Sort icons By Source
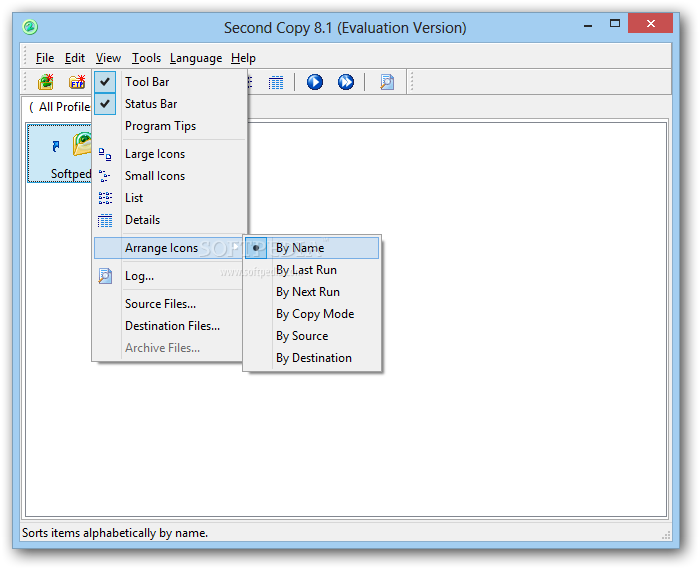Screen dimensions: 700x569 tap(312, 336)
